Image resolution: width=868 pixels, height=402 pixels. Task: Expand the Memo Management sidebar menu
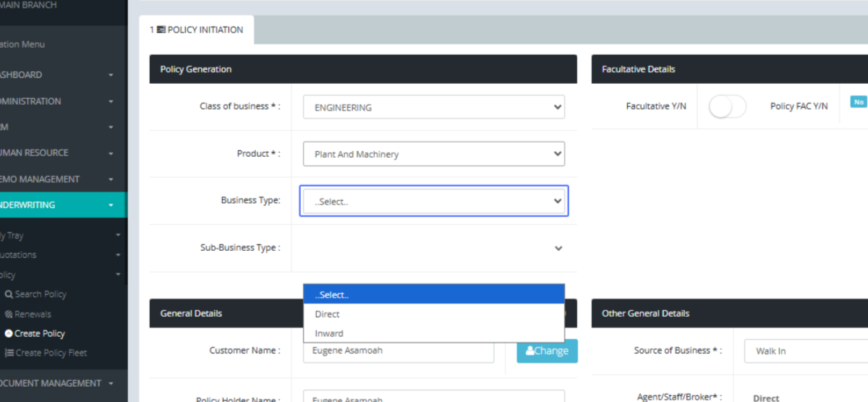[x=58, y=179]
